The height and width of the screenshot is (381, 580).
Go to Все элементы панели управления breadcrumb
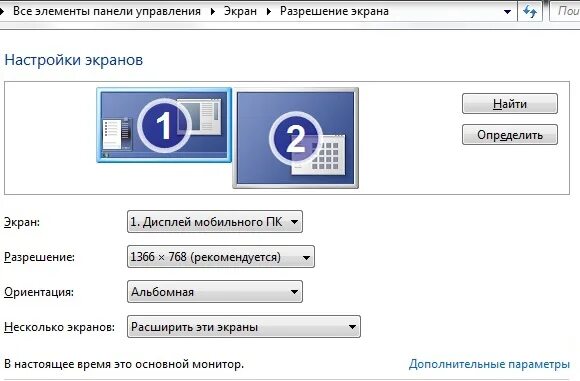pos(107,11)
